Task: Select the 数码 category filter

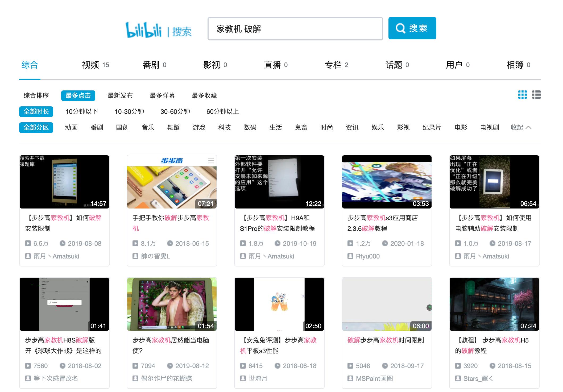Action: (x=250, y=127)
